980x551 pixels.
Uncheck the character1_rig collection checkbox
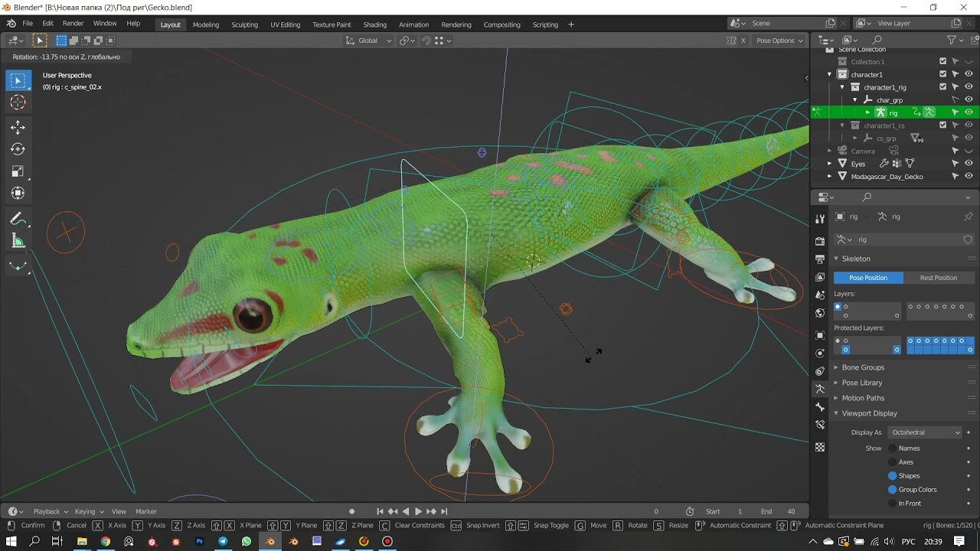click(x=942, y=86)
